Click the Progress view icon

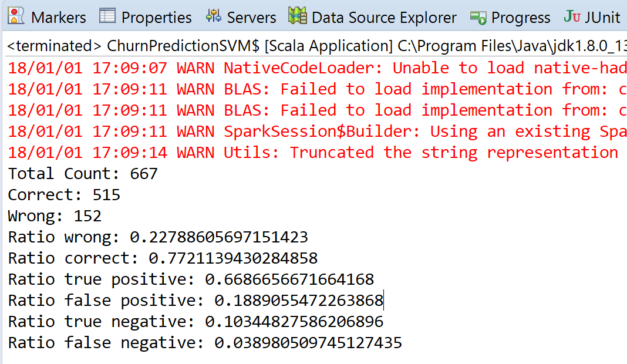(x=478, y=18)
